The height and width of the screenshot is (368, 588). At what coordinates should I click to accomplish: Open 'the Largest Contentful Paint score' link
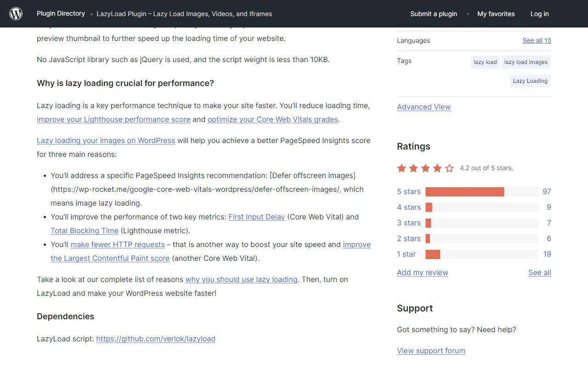click(110, 258)
